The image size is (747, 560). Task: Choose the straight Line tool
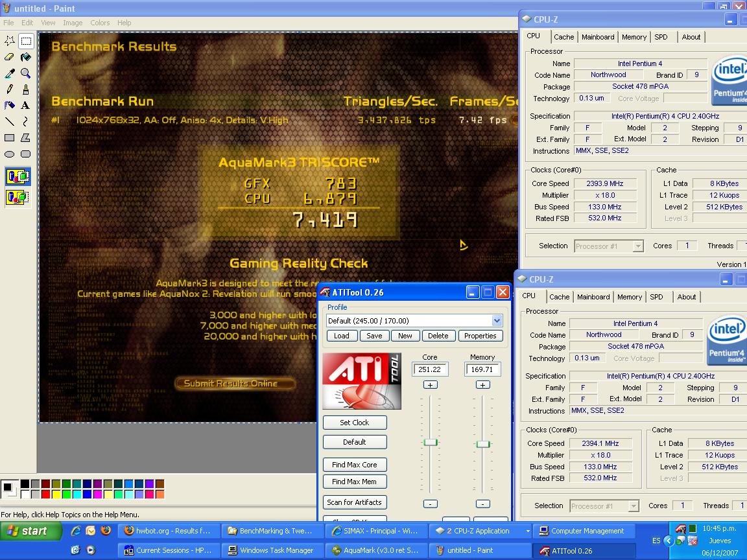click(x=10, y=121)
